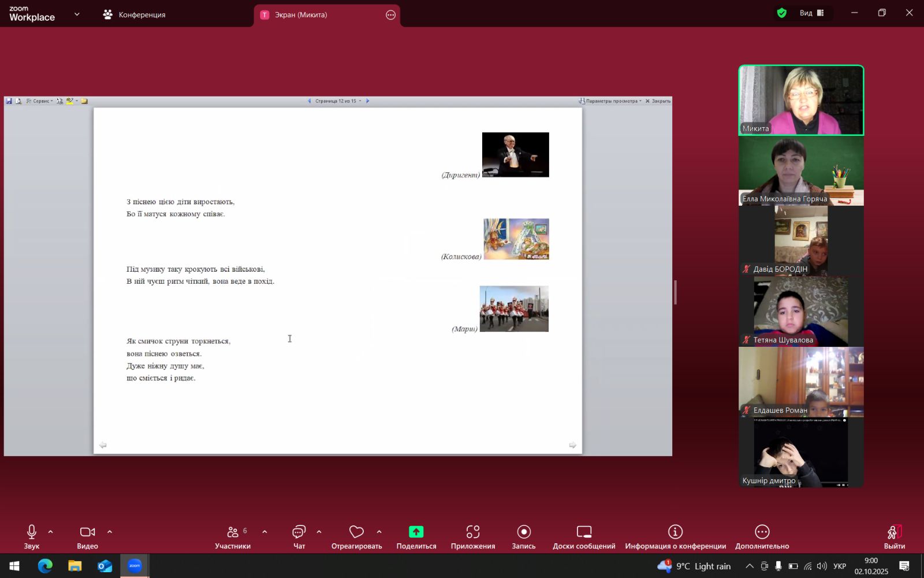The height and width of the screenshot is (578, 924).
Task: Click the Выйти leave meeting button
Action: [894, 536]
